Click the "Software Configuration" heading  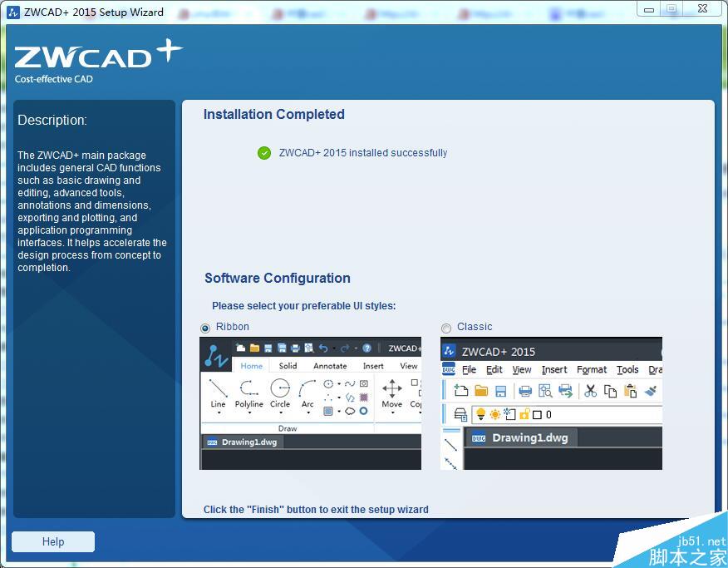pyautogui.click(x=278, y=279)
